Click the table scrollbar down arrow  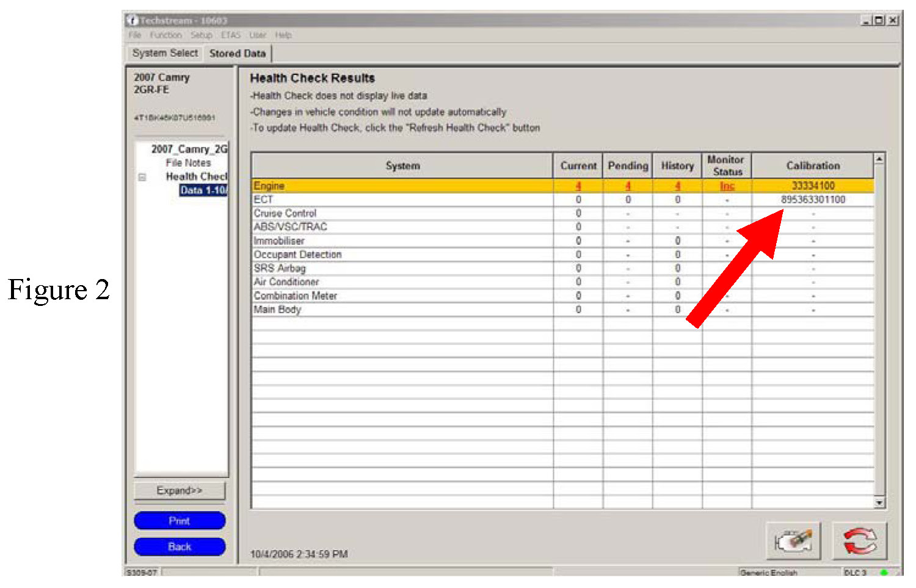(879, 503)
